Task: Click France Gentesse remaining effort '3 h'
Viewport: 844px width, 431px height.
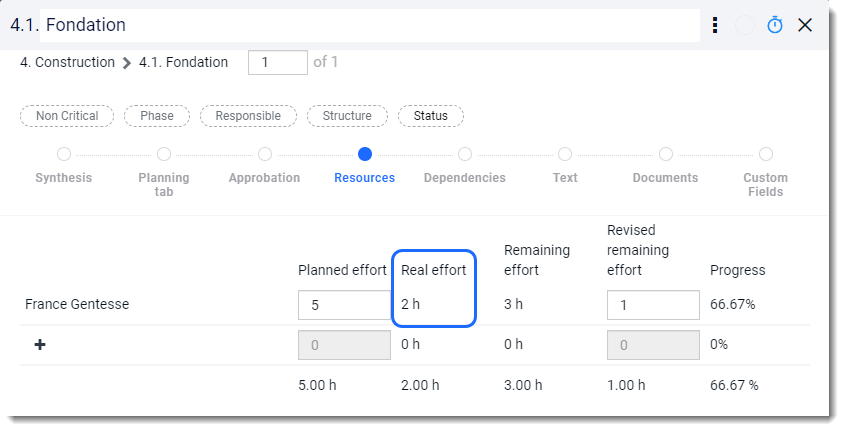Action: [513, 304]
